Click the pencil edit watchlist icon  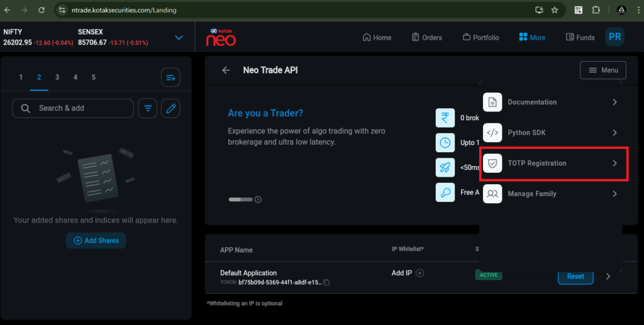[170, 108]
